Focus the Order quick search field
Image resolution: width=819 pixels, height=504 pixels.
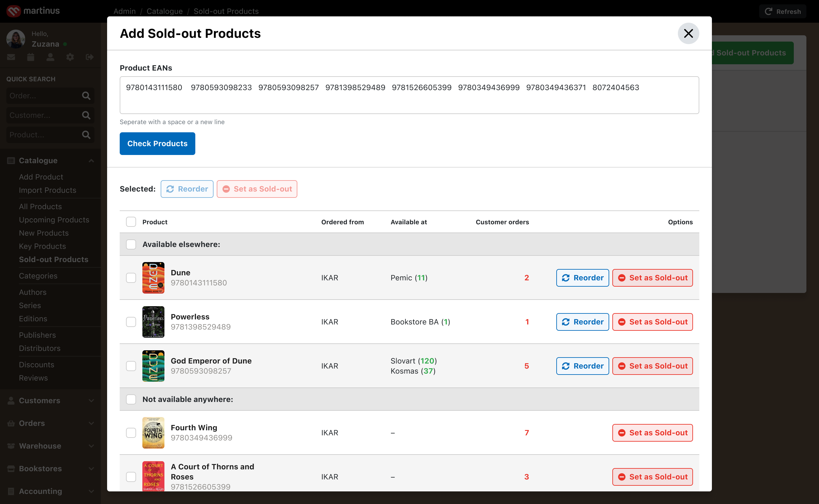tap(50, 96)
